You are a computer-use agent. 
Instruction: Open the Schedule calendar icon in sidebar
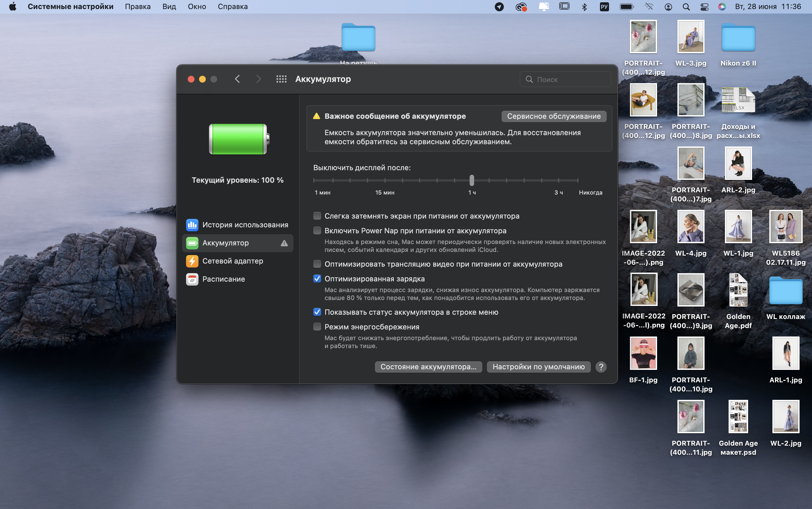point(192,279)
